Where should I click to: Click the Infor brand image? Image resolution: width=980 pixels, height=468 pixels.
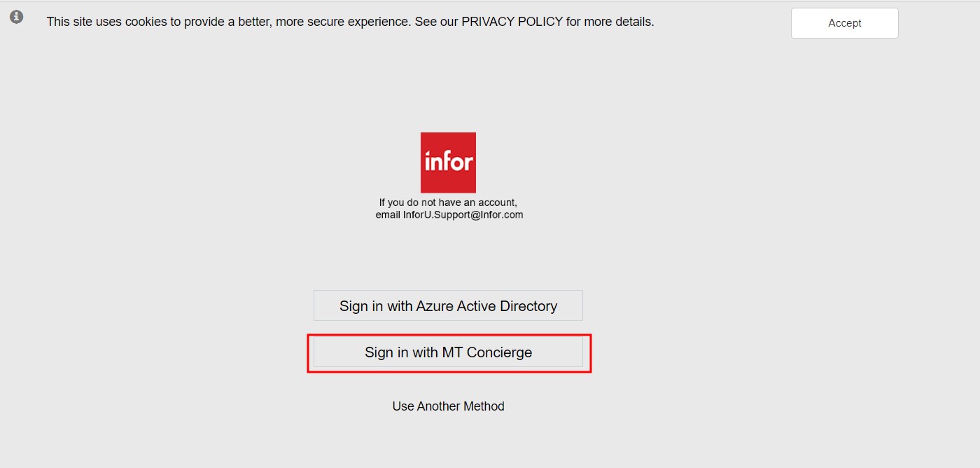[448, 163]
